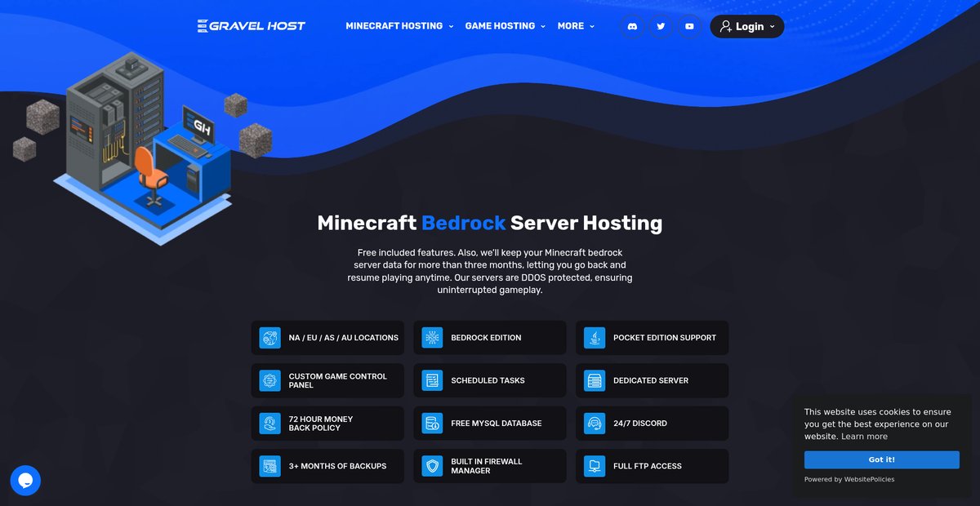Click the user icon in Login button
Screen dimensions: 980x506
[x=726, y=26]
